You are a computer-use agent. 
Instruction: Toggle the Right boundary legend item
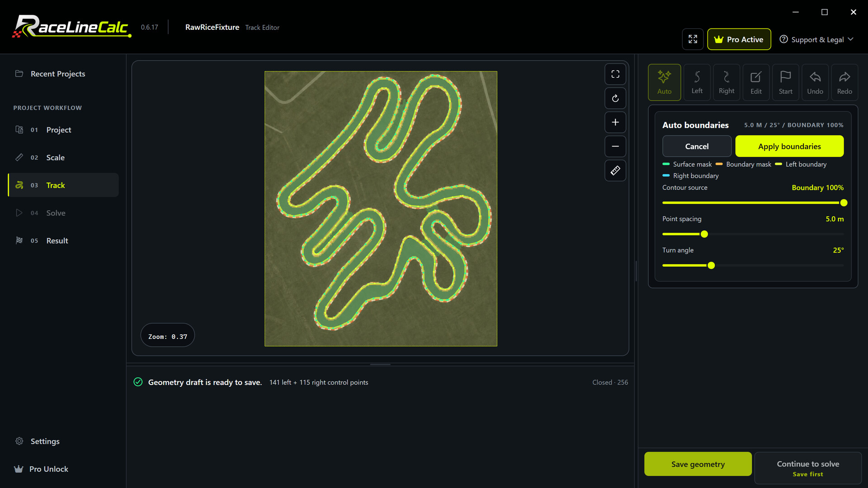tap(690, 176)
